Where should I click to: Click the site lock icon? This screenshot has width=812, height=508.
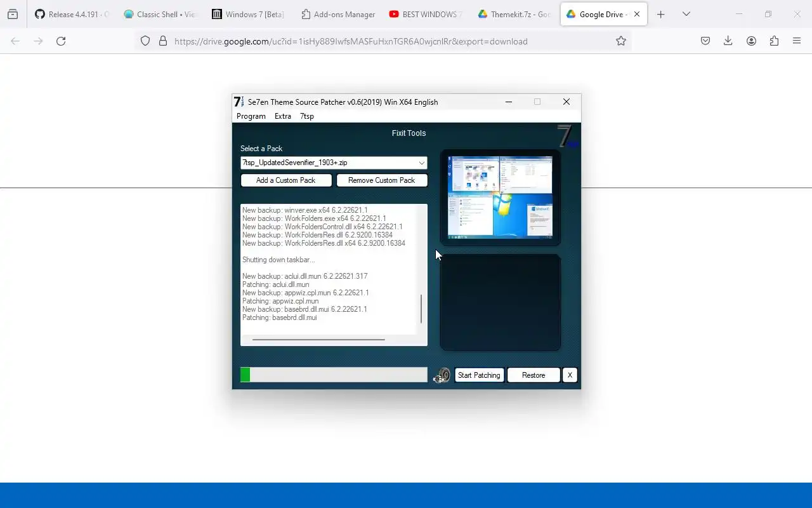(163, 41)
